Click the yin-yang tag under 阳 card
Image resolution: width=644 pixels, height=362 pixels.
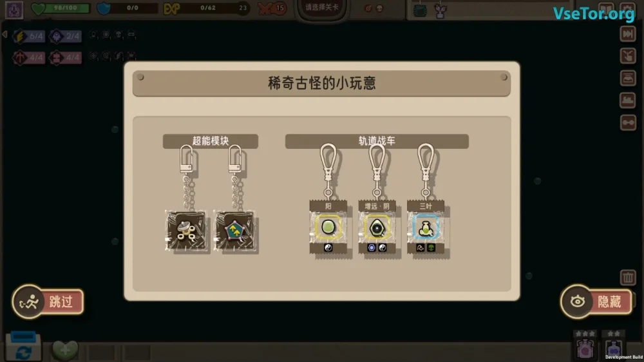(x=328, y=248)
